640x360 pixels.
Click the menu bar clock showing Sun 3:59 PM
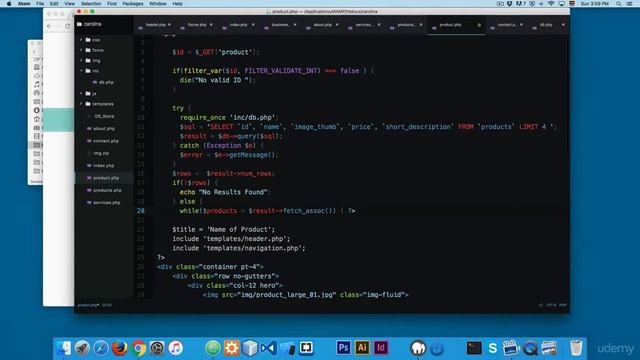[594, 4]
